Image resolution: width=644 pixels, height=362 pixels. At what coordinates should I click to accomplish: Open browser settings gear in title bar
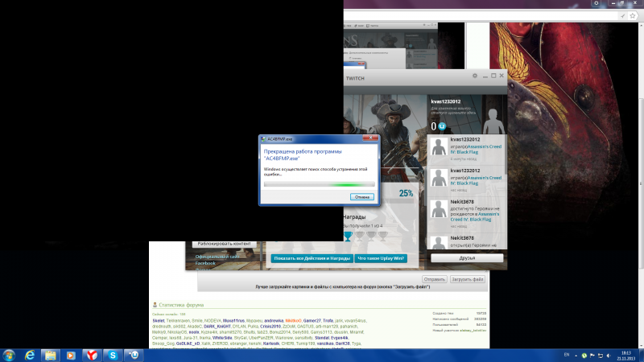pos(597,3)
